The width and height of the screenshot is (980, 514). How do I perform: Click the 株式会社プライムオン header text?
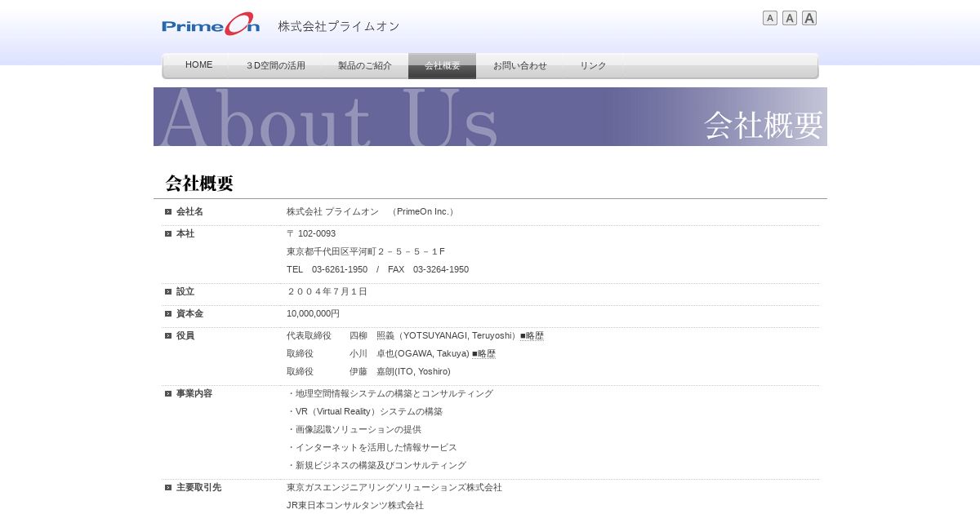tap(339, 26)
